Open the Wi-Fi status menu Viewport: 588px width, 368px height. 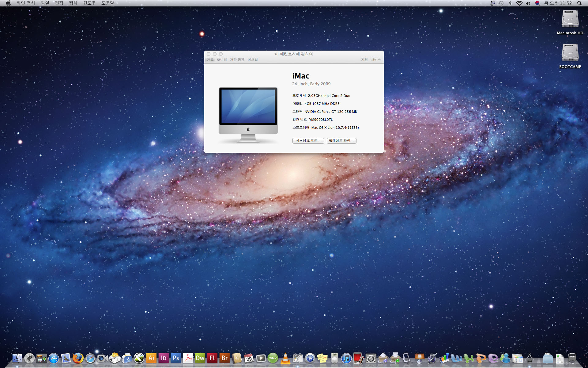point(519,3)
